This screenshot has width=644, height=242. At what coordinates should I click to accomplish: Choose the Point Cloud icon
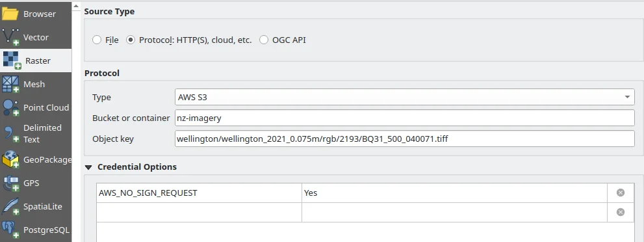point(10,107)
